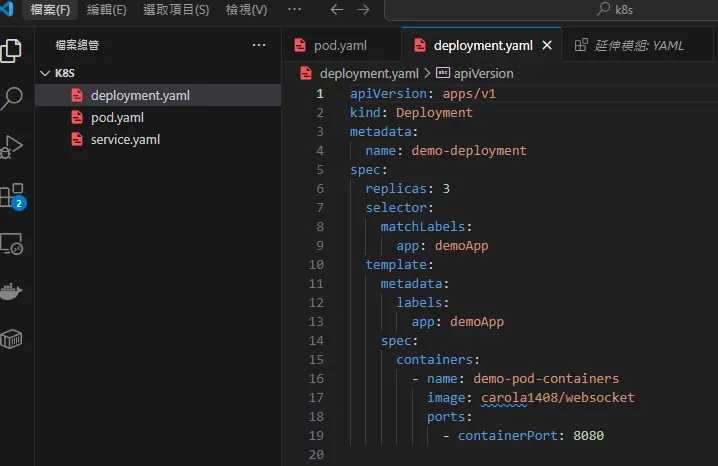Open the Explorer view in activity bar

pyautogui.click(x=12, y=50)
